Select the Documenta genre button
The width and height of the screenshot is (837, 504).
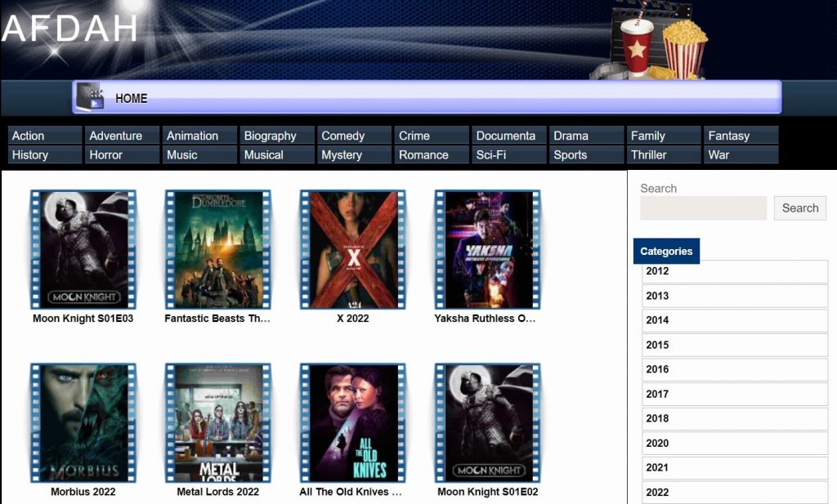point(509,136)
